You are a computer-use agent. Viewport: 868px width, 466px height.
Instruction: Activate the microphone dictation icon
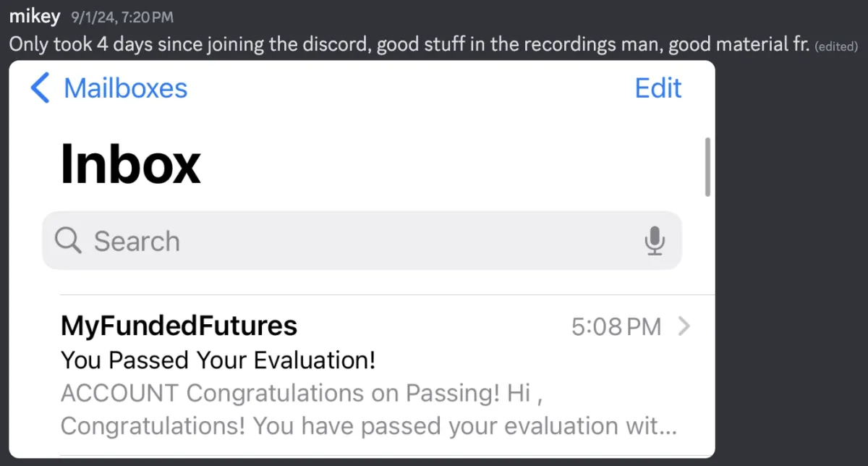[655, 241]
